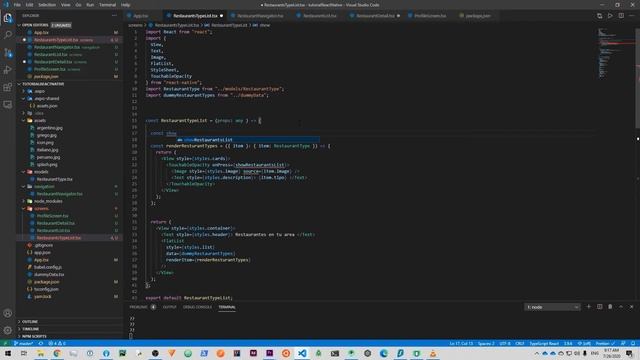Viewport: 640px width, 360px height.
Task: Open the editor more actions ellipsis
Action: [632, 16]
